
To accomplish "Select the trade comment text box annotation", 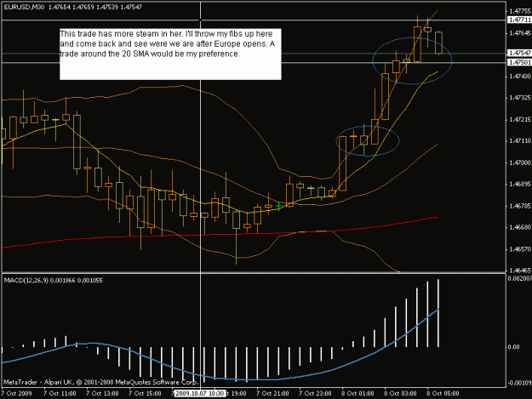I will click(x=170, y=54).
